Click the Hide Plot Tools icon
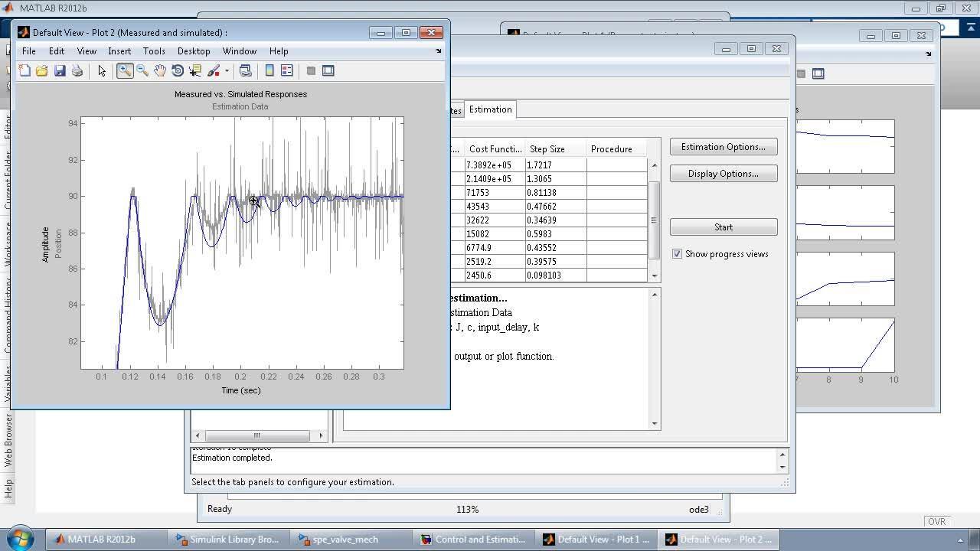Image resolution: width=980 pixels, height=551 pixels. coord(311,70)
